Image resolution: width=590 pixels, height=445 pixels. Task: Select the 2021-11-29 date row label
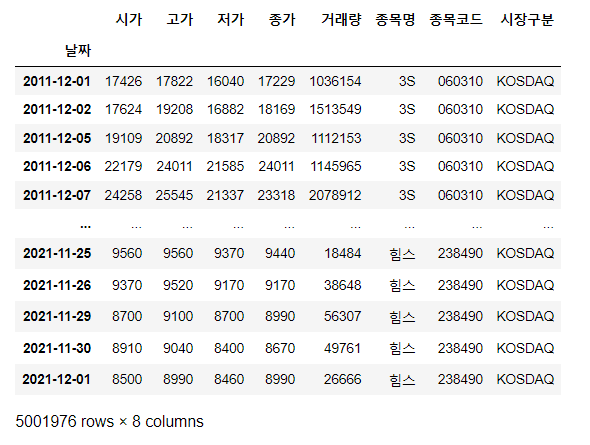(57, 316)
